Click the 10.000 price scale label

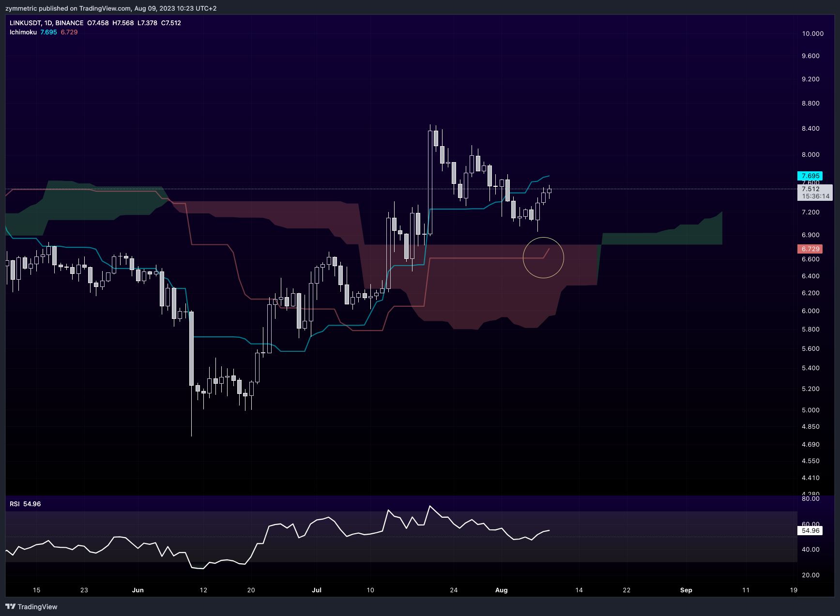point(812,33)
